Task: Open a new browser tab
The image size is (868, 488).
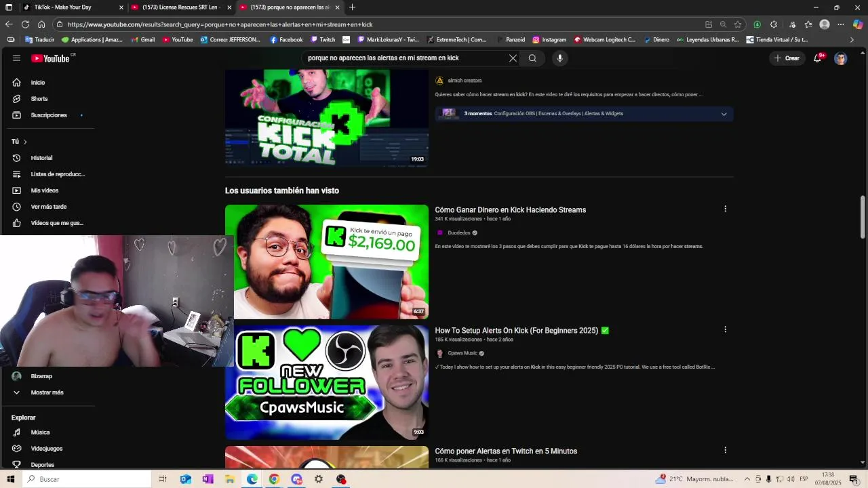Action: [352, 7]
